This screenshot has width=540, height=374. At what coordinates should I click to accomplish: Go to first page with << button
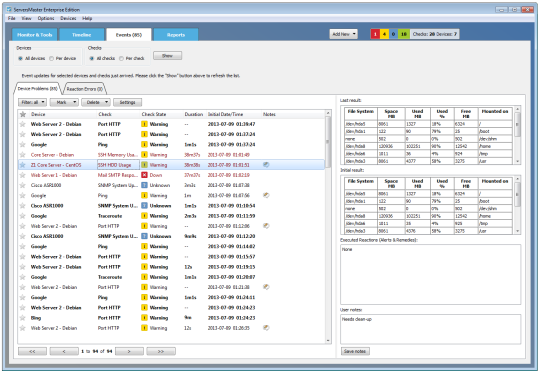point(32,351)
